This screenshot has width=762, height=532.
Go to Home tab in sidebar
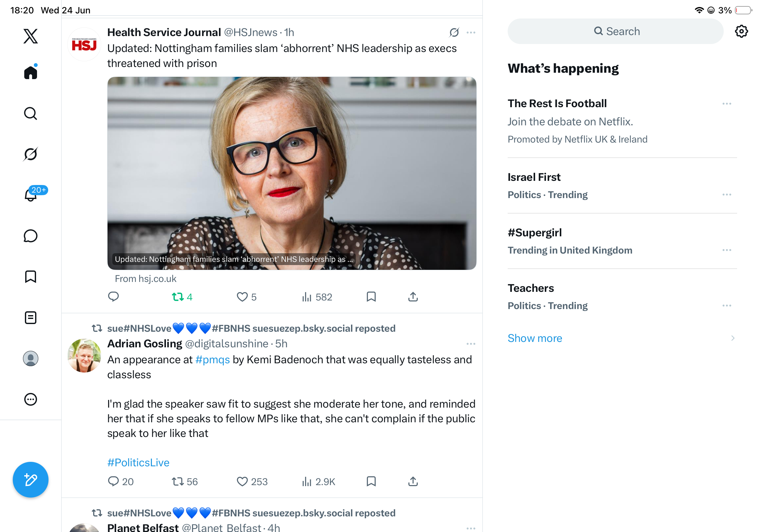31,72
